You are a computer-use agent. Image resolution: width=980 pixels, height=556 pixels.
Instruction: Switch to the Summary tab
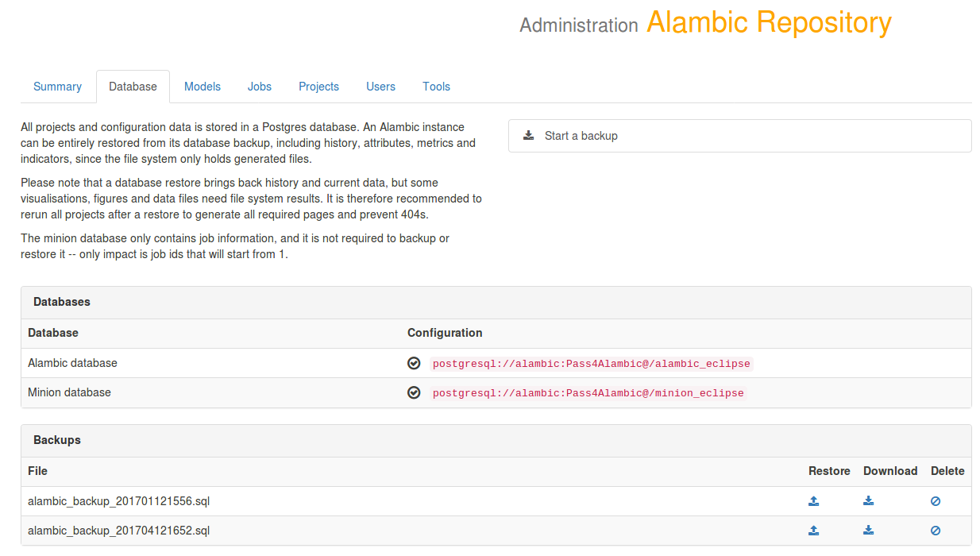tap(57, 86)
